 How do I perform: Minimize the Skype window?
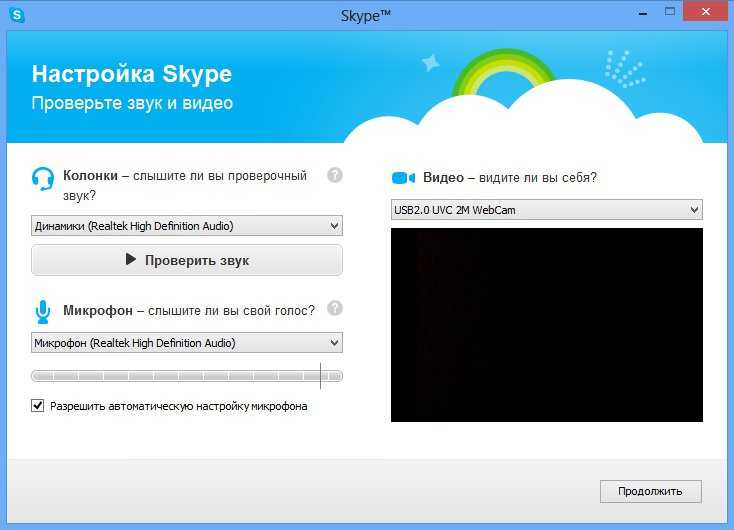[x=643, y=13]
